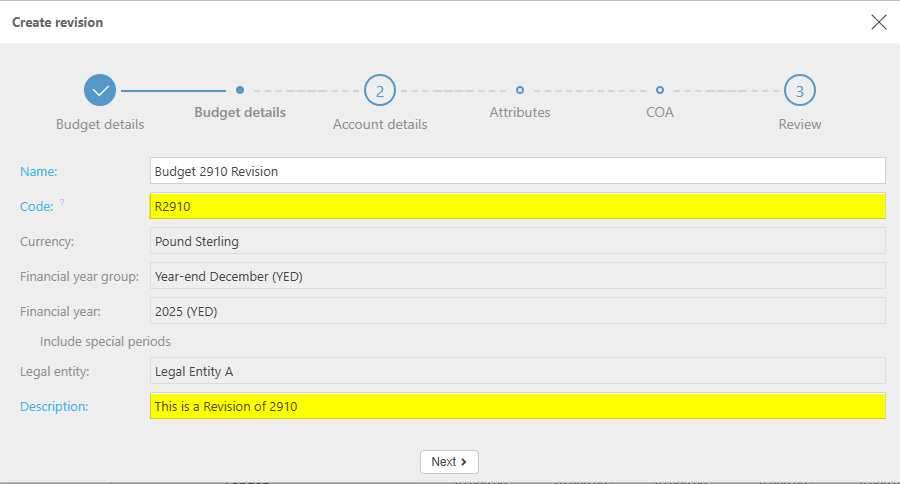The height and width of the screenshot is (484, 900).
Task: Focus the highlighted Code field R2910
Action: (x=517, y=206)
